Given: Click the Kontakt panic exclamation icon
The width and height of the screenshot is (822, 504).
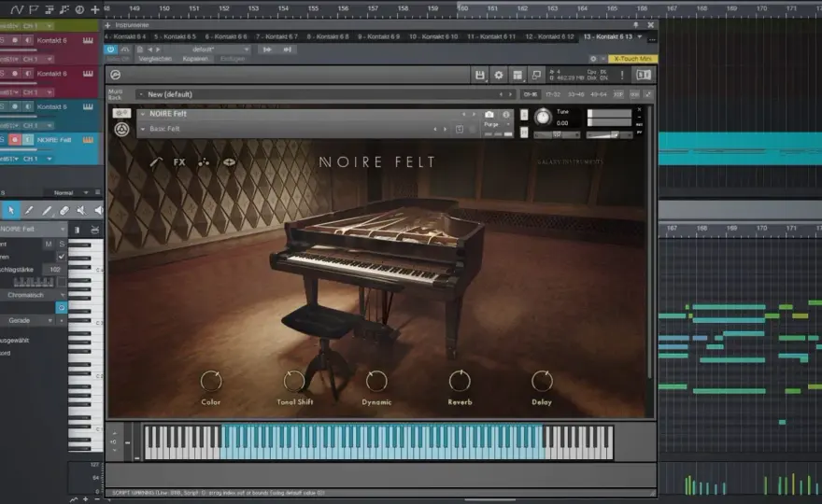Looking at the screenshot, I should coord(622,75).
